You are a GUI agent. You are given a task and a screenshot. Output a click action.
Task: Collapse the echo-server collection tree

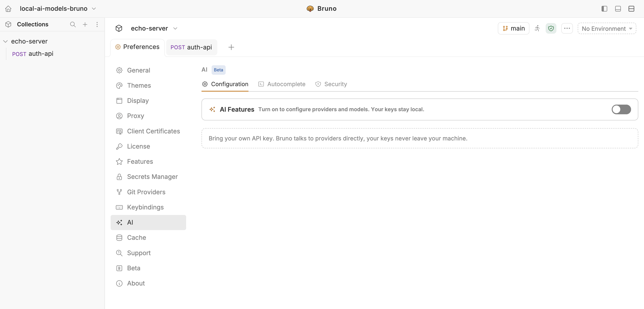point(5,41)
